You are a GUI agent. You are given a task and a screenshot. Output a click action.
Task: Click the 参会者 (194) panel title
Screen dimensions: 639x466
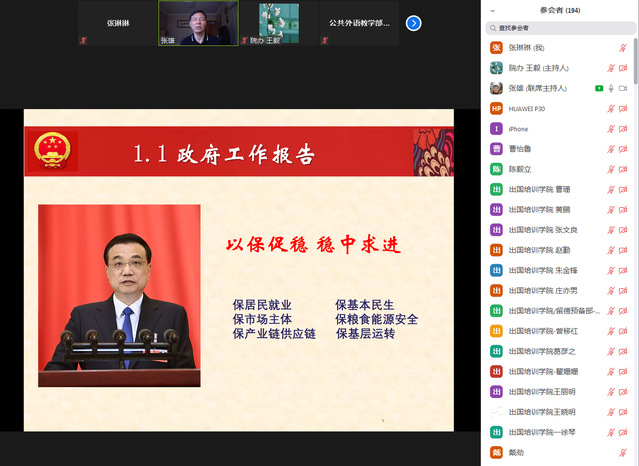pyautogui.click(x=559, y=10)
